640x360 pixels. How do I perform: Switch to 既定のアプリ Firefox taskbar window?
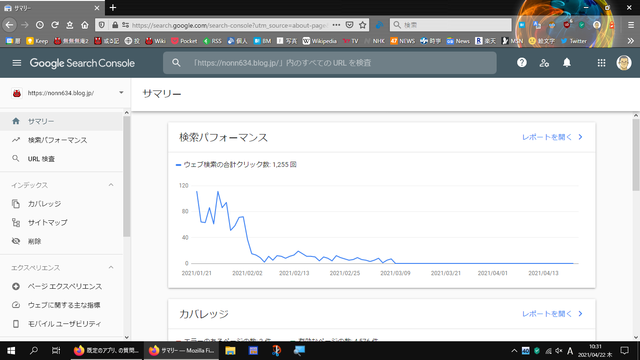[106, 351]
